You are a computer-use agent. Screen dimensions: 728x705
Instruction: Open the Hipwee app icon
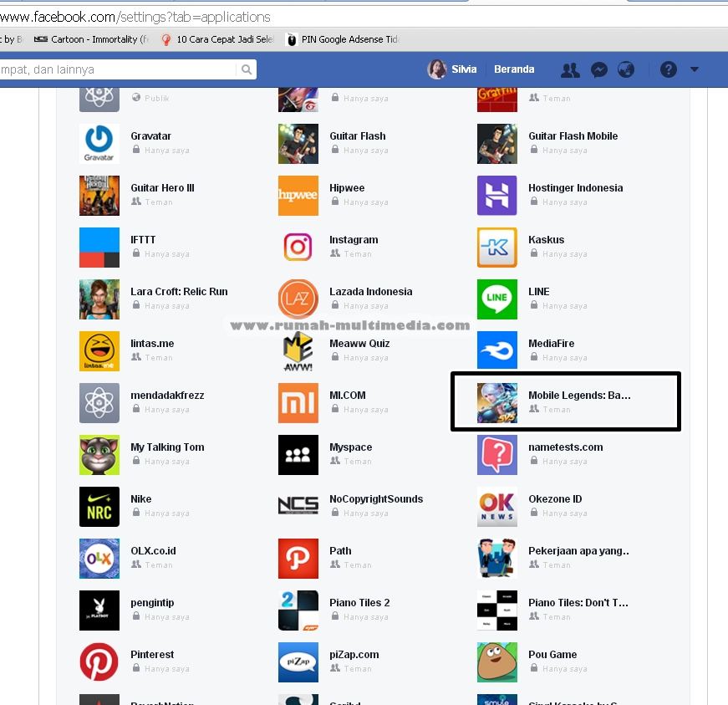tap(298, 196)
